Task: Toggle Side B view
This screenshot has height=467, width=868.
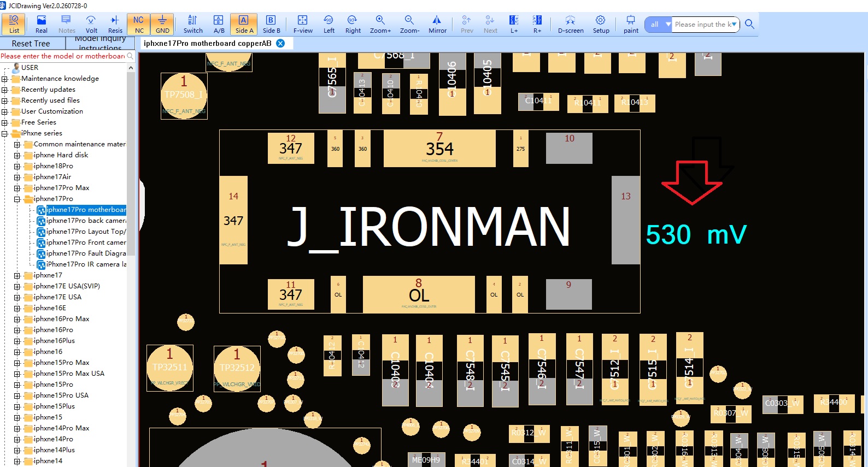Action: 271,24
